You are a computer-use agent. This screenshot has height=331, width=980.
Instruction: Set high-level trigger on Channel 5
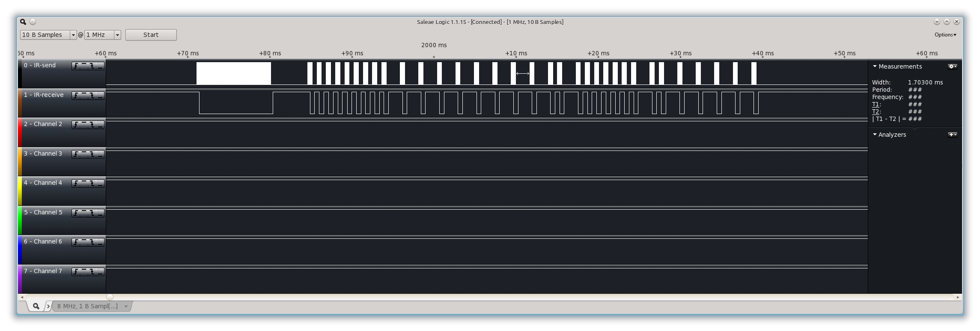[x=84, y=213]
